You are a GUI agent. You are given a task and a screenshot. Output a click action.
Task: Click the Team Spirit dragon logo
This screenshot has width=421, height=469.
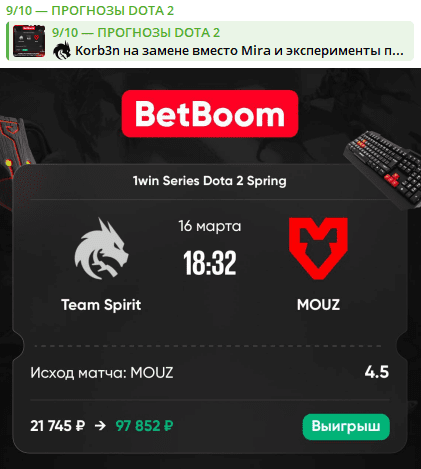pyautogui.click(x=101, y=248)
